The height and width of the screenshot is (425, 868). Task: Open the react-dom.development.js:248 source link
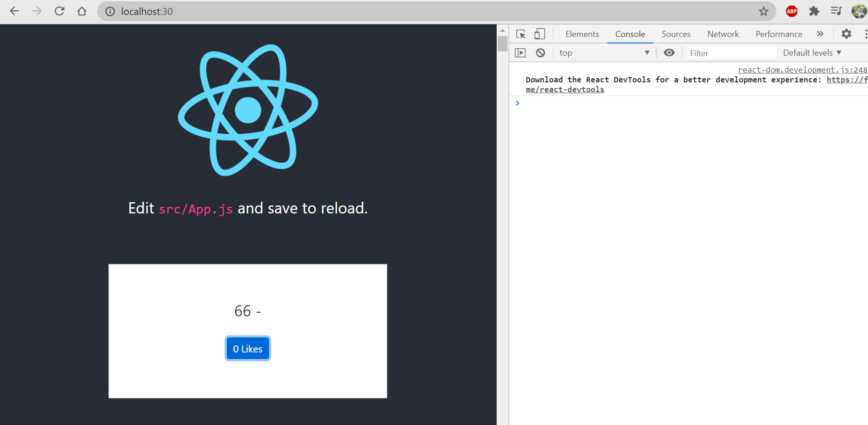click(x=803, y=70)
